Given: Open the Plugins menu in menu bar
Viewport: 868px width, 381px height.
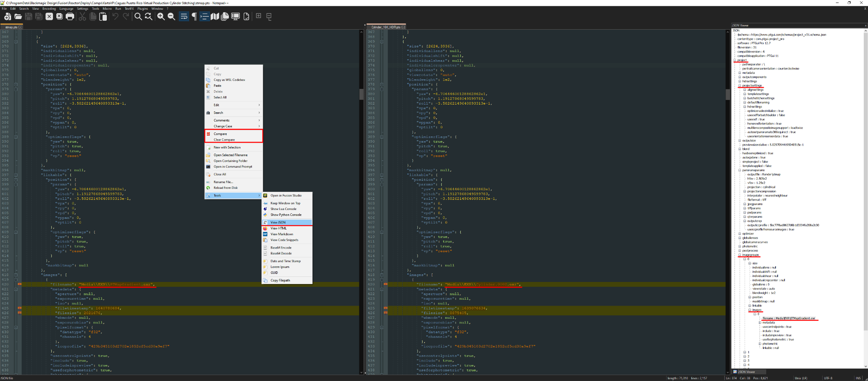Looking at the screenshot, I should coord(142,8).
